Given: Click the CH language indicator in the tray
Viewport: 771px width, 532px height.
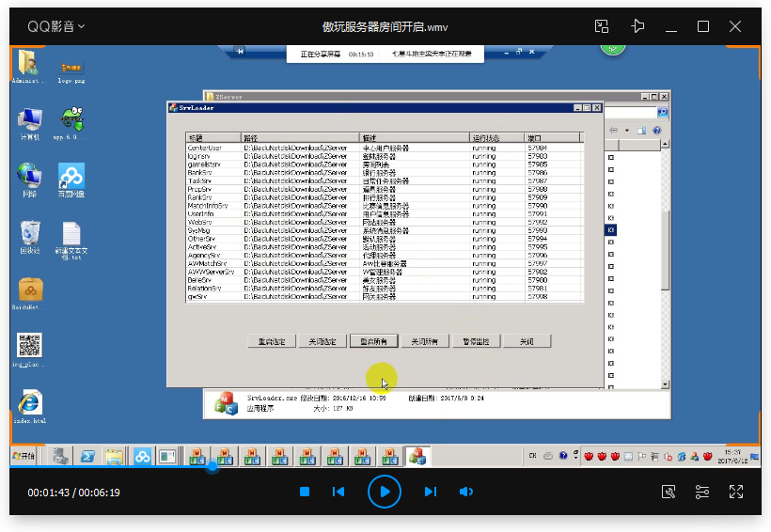Looking at the screenshot, I should (x=532, y=456).
